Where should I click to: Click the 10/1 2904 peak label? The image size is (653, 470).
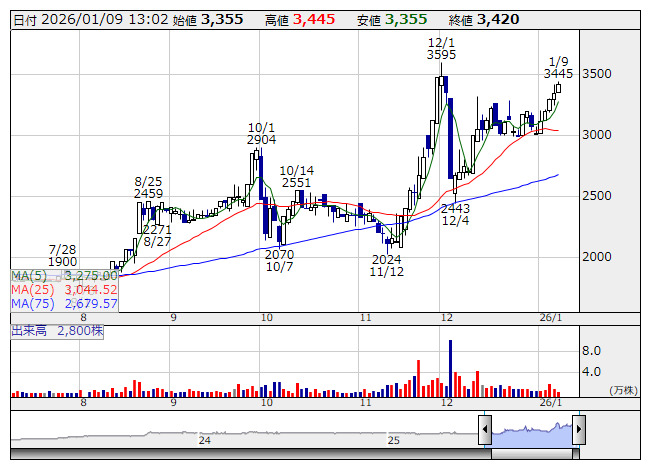click(262, 134)
